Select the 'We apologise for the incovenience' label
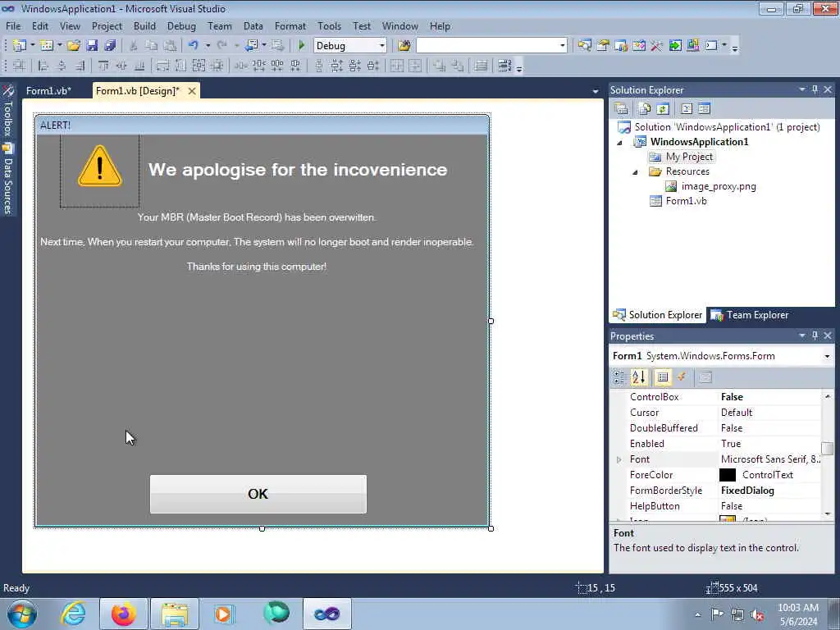The height and width of the screenshot is (630, 840). coord(298,170)
